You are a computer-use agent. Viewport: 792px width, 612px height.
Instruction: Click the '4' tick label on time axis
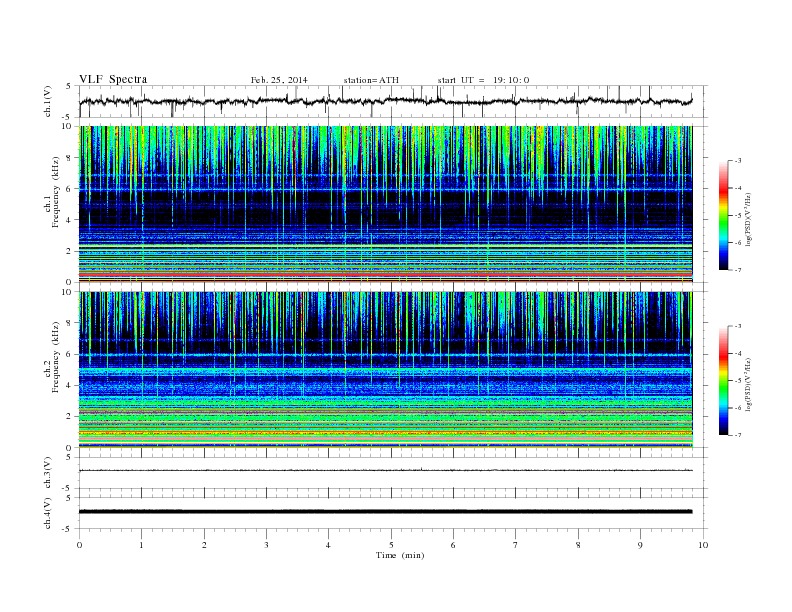pyautogui.click(x=328, y=545)
